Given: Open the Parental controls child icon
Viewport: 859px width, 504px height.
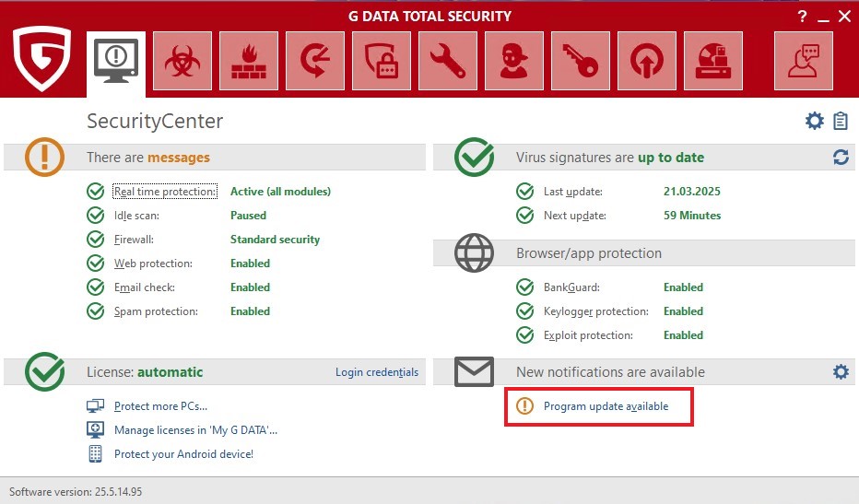Looking at the screenshot, I should [x=514, y=61].
